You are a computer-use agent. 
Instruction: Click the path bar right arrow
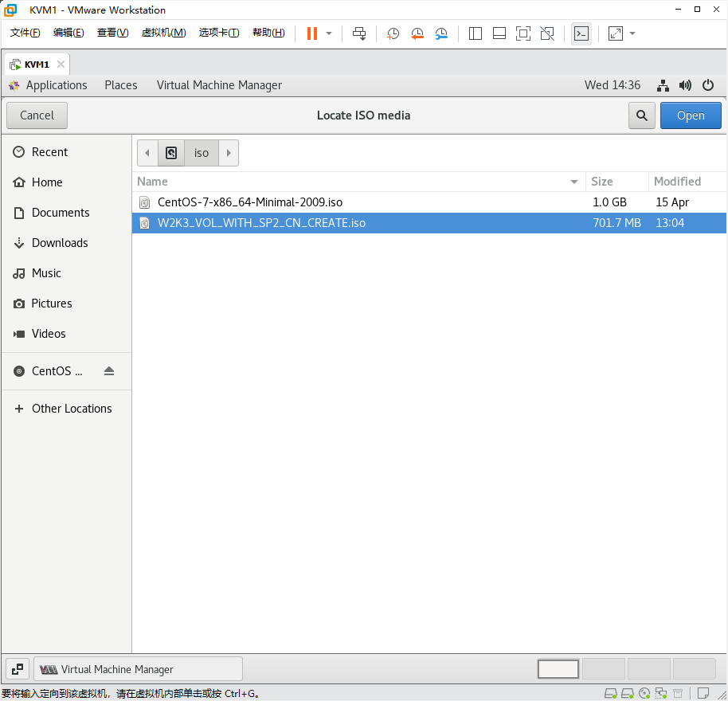(x=229, y=153)
